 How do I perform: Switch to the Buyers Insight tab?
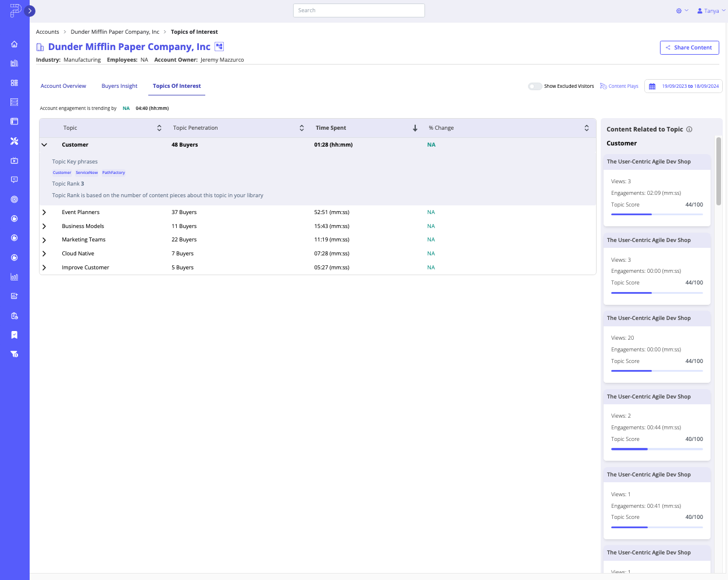pos(119,86)
